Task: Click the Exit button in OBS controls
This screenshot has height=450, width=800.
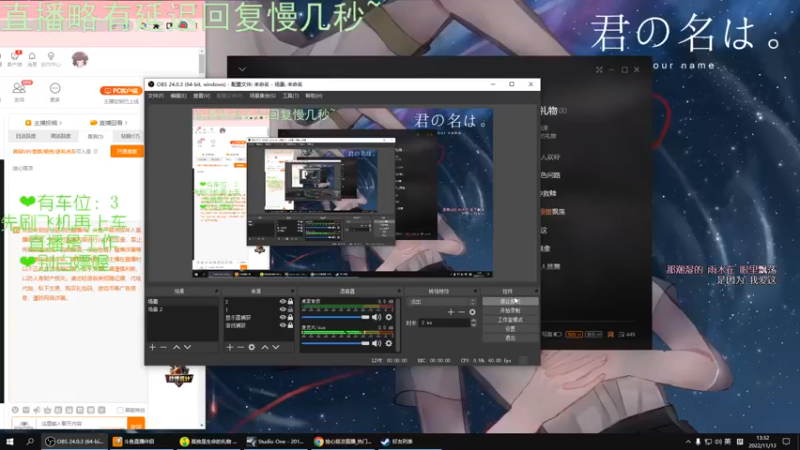Action: pos(510,338)
